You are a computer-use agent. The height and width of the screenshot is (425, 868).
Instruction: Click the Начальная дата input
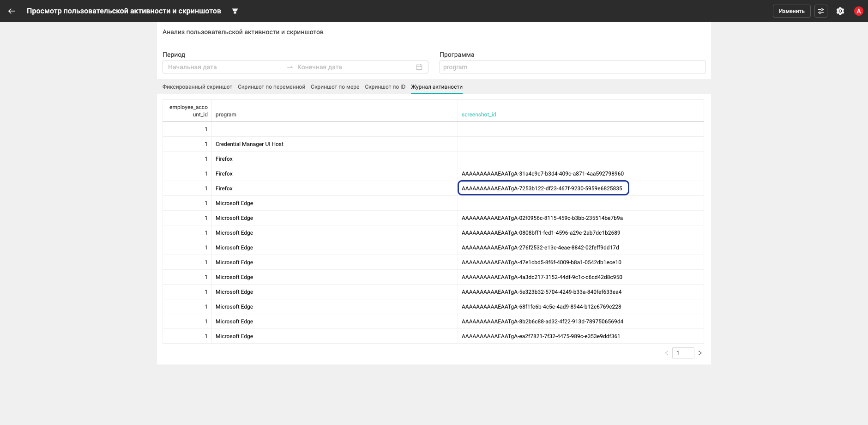click(225, 67)
